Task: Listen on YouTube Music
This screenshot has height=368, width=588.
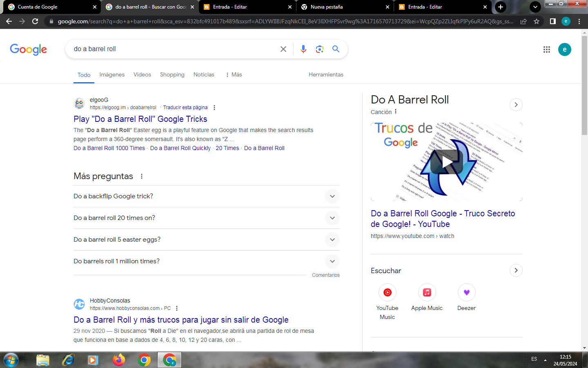Action: 388,302
